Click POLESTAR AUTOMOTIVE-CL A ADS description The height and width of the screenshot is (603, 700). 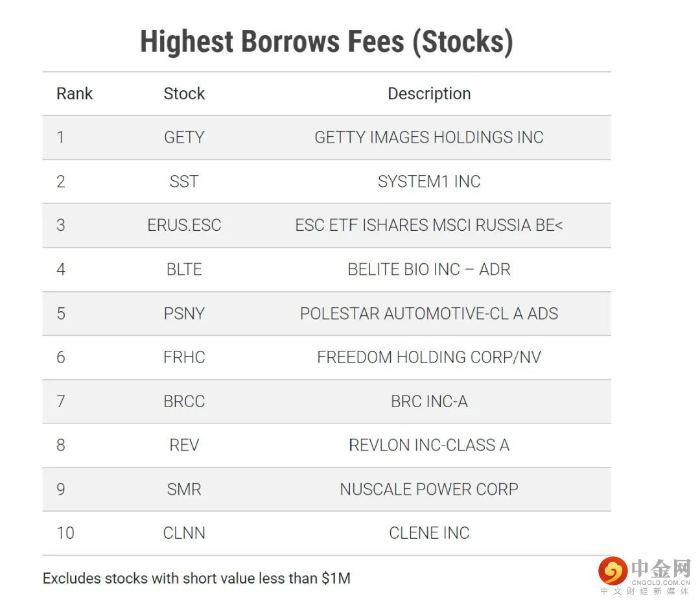(429, 313)
